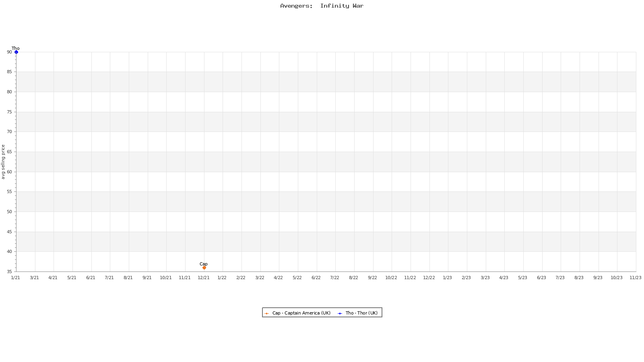Click the y-axis value 75
The height and width of the screenshot is (362, 644).
[9, 112]
